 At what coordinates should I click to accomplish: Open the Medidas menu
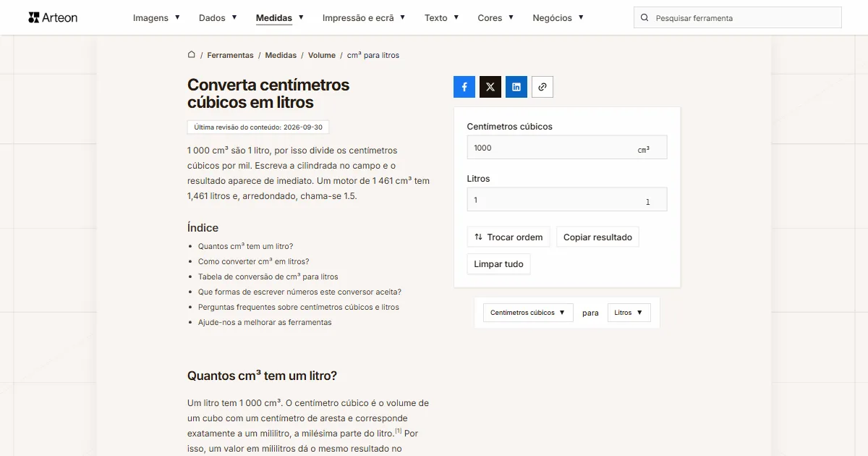(280, 18)
